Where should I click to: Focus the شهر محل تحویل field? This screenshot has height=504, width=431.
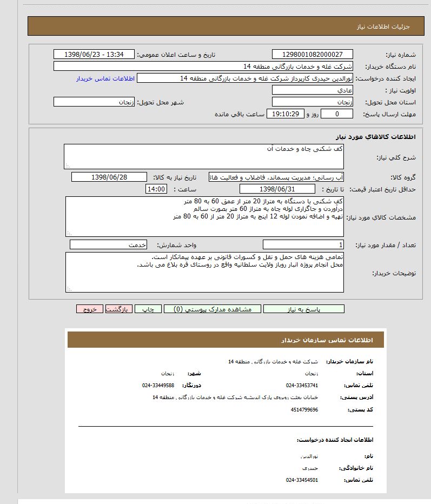pyautogui.click(x=94, y=102)
